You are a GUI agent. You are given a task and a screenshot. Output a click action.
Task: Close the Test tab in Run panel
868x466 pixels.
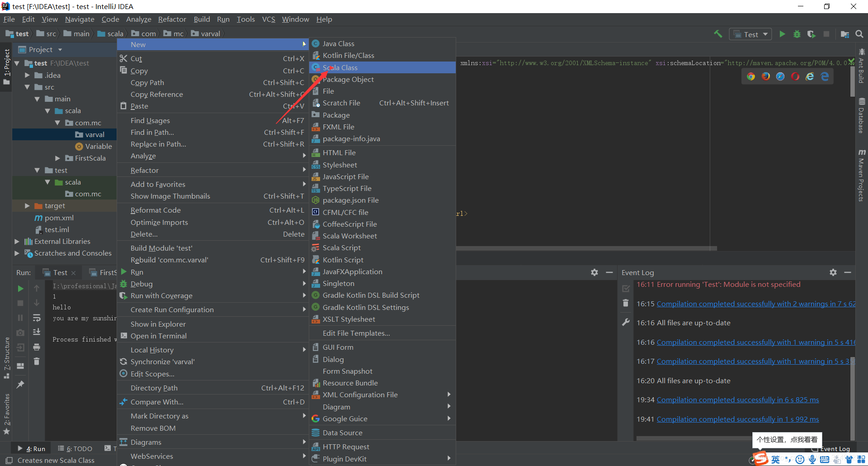point(74,273)
